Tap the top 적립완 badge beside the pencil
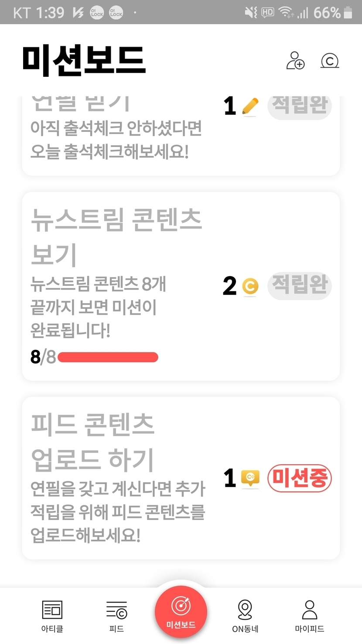362x644 pixels. [300, 106]
